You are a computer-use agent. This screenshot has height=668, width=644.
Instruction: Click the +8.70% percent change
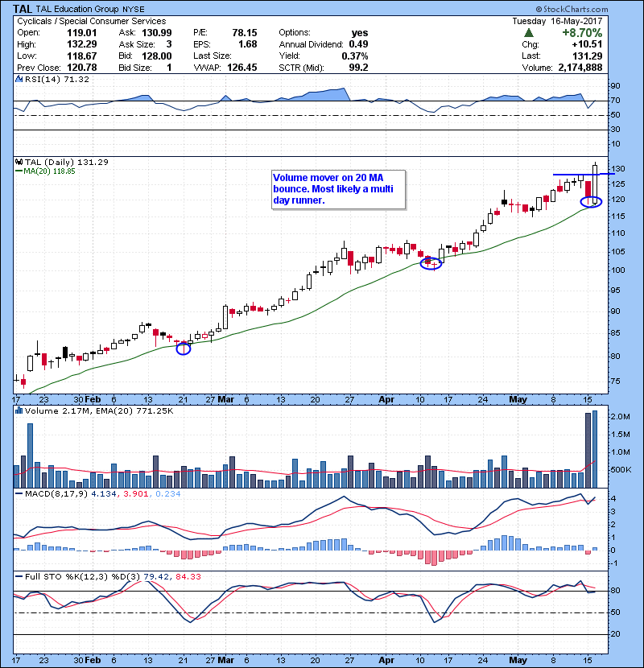[582, 33]
